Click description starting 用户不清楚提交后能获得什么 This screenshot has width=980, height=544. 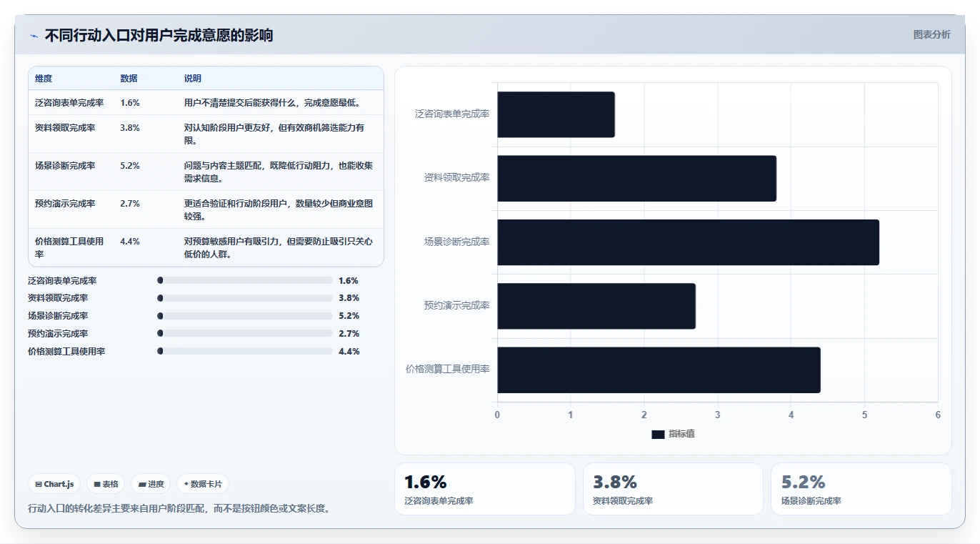[273, 103]
